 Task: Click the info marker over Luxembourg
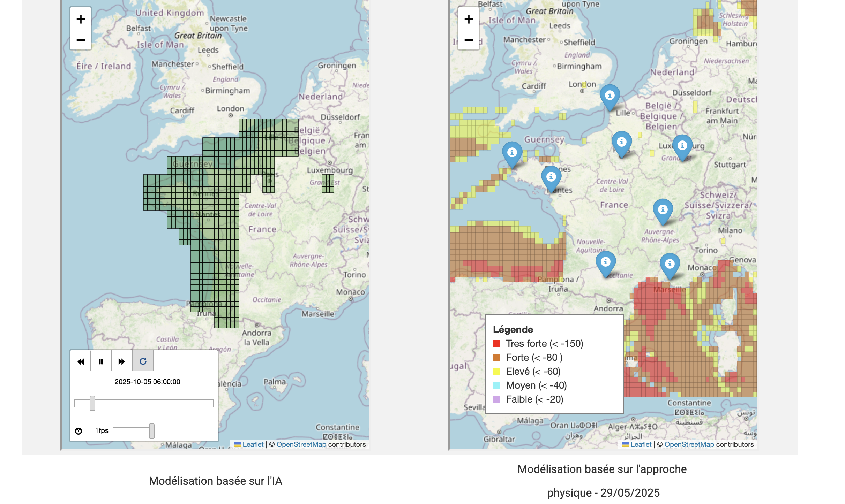(x=682, y=146)
